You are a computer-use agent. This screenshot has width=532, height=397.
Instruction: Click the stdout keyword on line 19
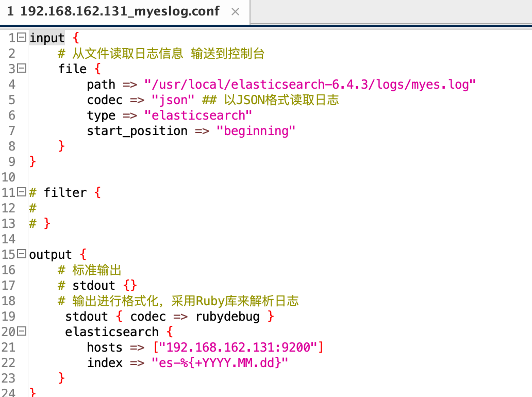pos(87,317)
